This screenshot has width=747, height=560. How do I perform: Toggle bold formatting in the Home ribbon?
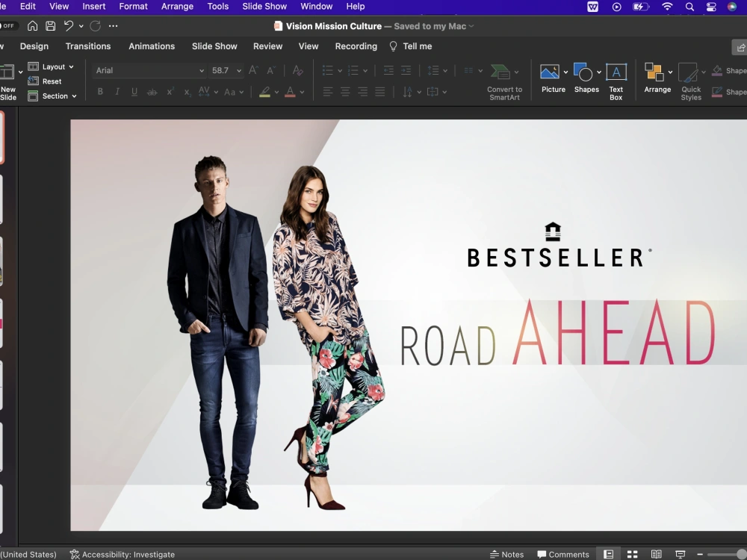(x=99, y=91)
